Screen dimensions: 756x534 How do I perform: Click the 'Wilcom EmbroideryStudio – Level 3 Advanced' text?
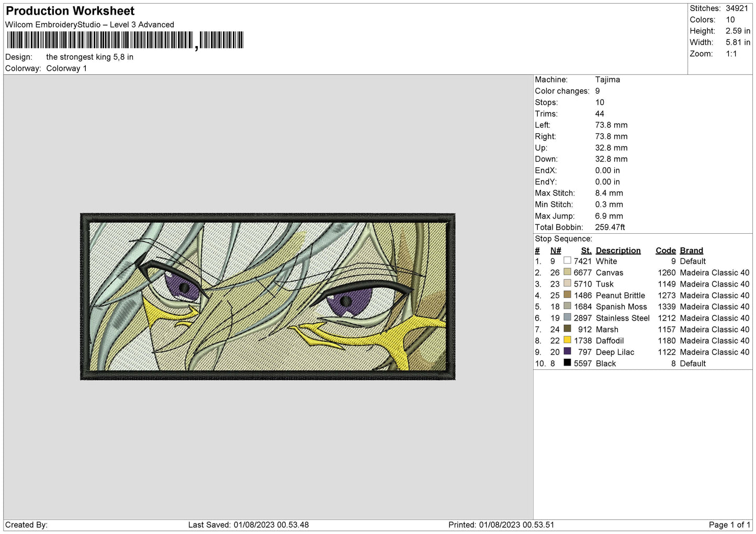pyautogui.click(x=89, y=25)
